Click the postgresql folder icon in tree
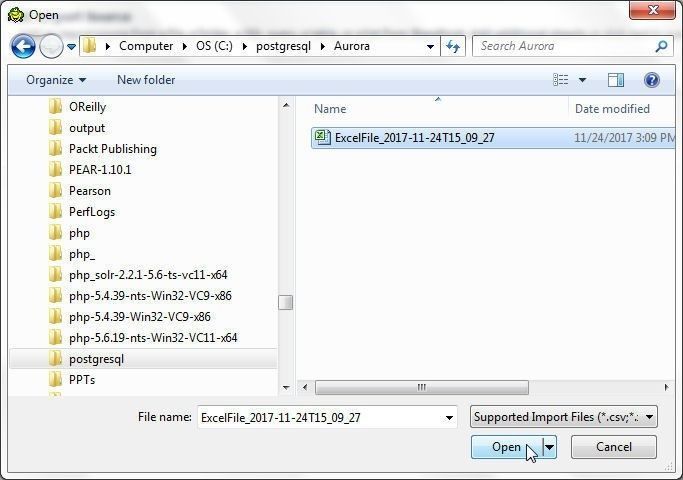Screen dimensions: 683x480 point(55,359)
